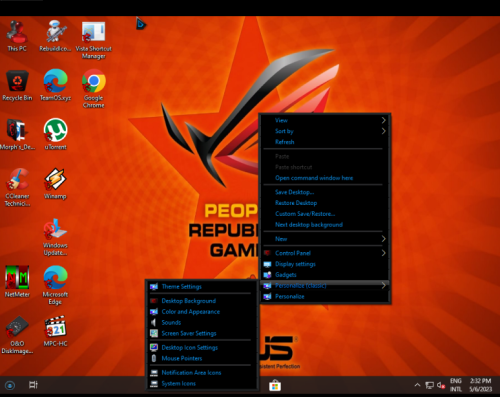Click the Personalize (classic) entry
This screenshot has height=397, width=500.
coord(325,286)
